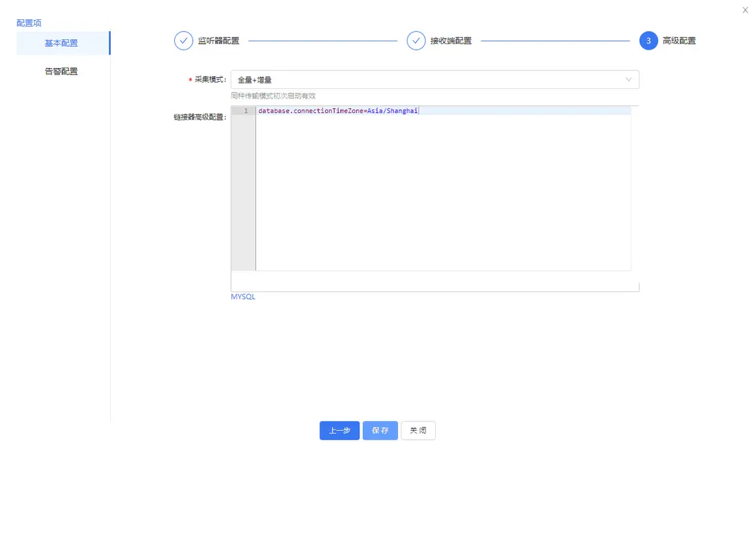Click 关闭 to close the wizard
The height and width of the screenshot is (536, 756).
point(418,430)
